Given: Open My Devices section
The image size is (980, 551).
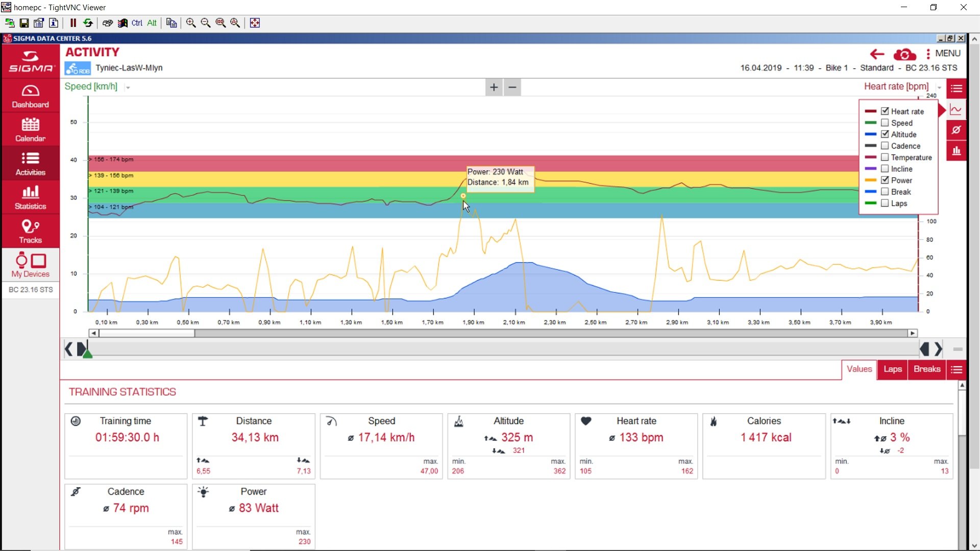Looking at the screenshot, I should coord(30,265).
